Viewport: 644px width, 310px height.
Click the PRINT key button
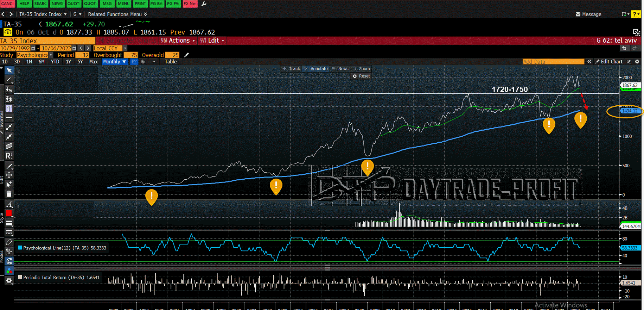140,4
